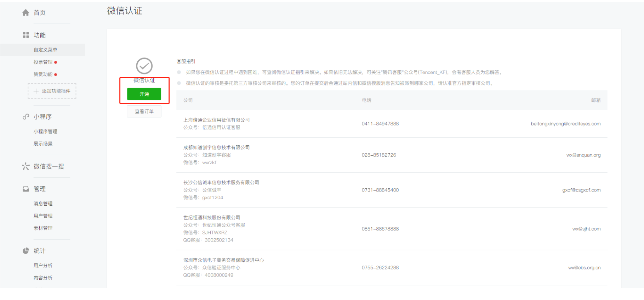Screen dimensions: 644x300
Task: Click 深圳市众信电子商务交易保障促进中心
Action: (224, 260)
